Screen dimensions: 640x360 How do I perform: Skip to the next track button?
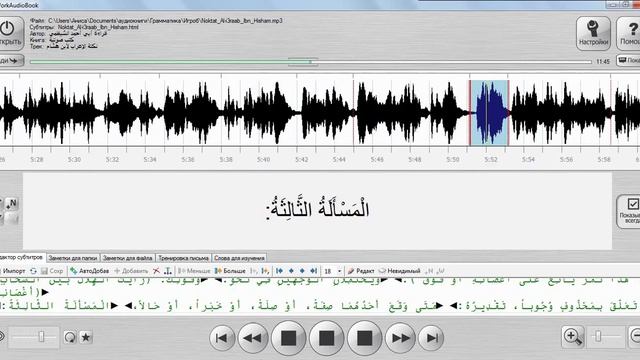(431, 338)
